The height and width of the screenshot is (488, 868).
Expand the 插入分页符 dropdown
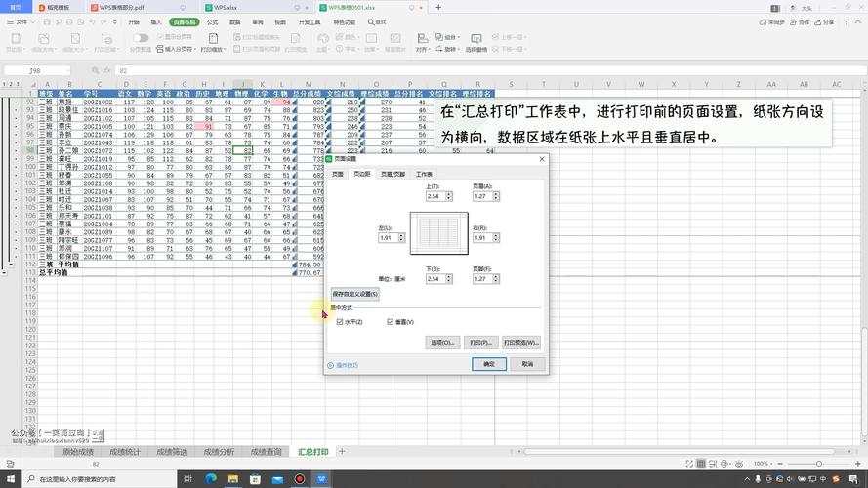tap(195, 49)
